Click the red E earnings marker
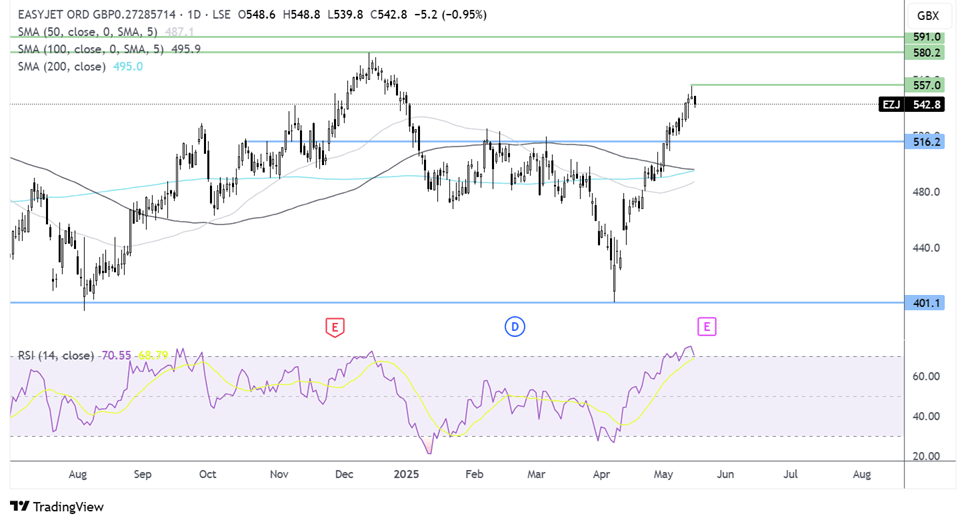966x524 pixels. 335,326
